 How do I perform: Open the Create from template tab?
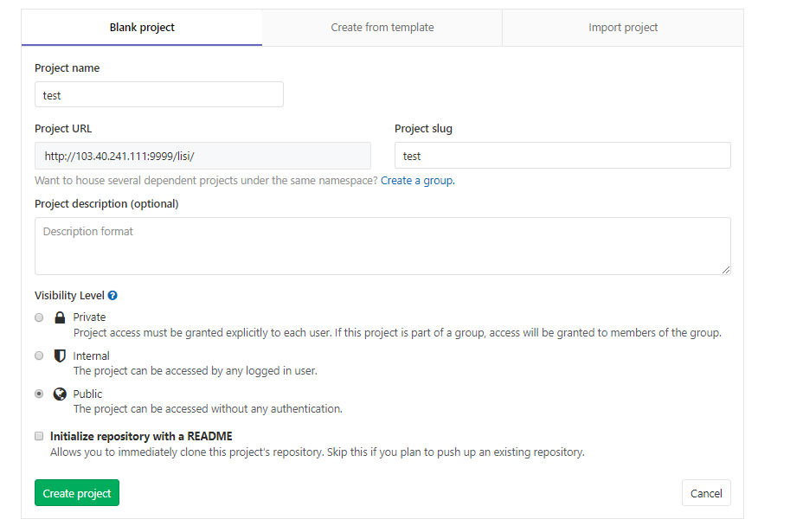(382, 27)
